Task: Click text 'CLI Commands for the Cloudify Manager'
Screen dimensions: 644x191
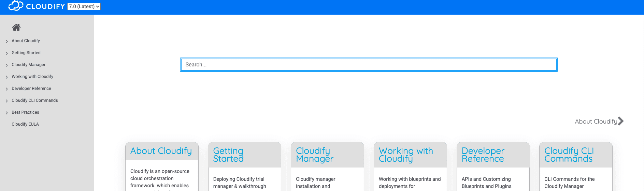Action: point(570,183)
